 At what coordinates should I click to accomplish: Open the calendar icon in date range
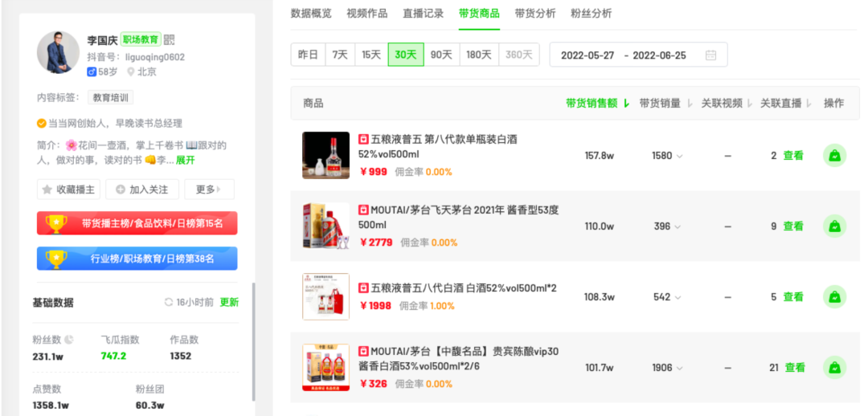pyautogui.click(x=710, y=55)
